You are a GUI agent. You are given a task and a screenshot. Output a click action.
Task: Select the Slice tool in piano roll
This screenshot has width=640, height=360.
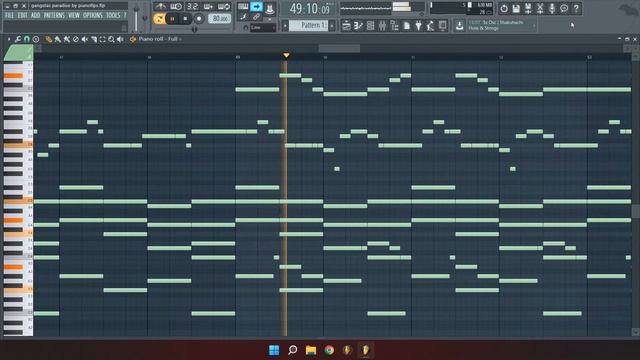[93, 39]
